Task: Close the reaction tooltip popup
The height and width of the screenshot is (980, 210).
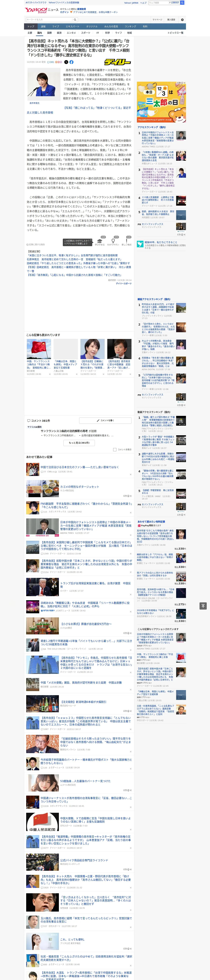Action: point(91,240)
